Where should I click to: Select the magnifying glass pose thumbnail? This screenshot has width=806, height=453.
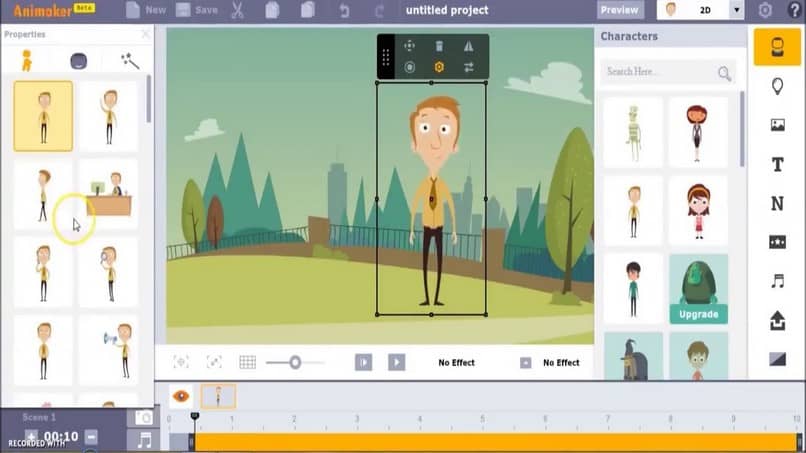coord(108,273)
